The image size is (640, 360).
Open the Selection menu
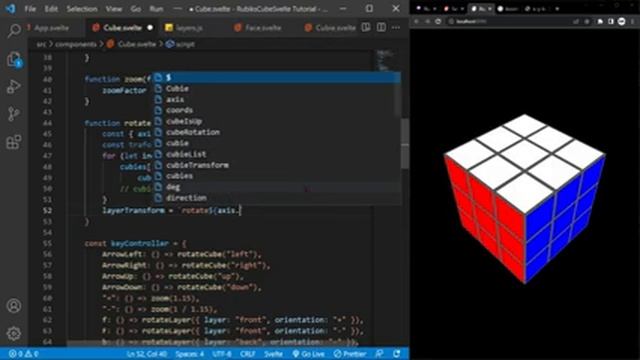point(82,9)
